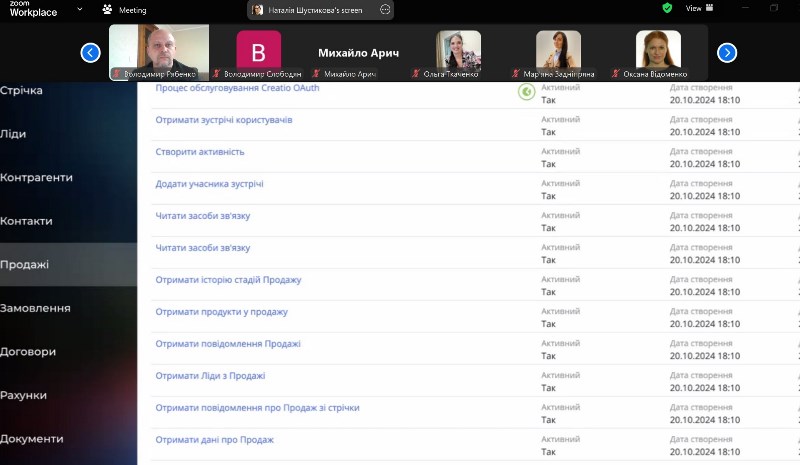Select Володимир Рябенко video thumbnail

click(159, 53)
